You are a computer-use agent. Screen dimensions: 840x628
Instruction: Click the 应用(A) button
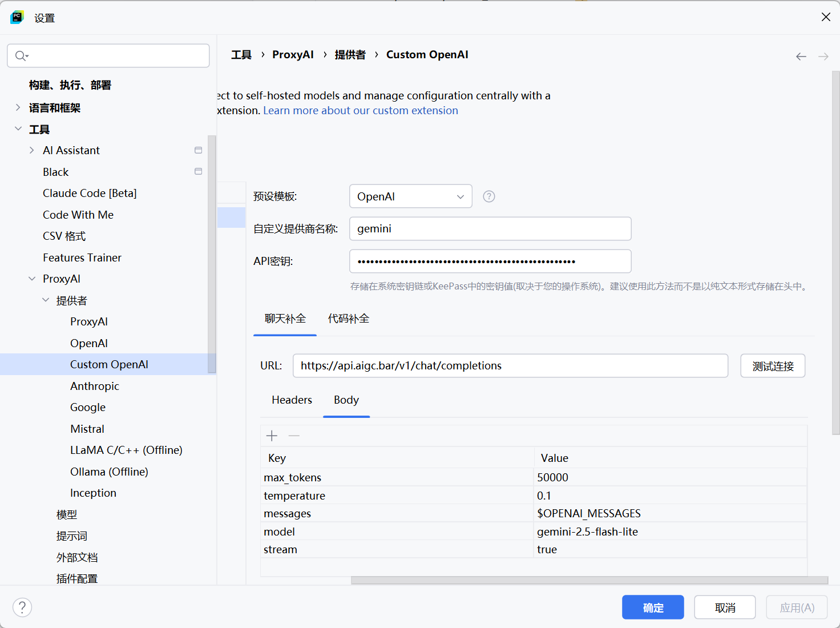click(x=797, y=607)
